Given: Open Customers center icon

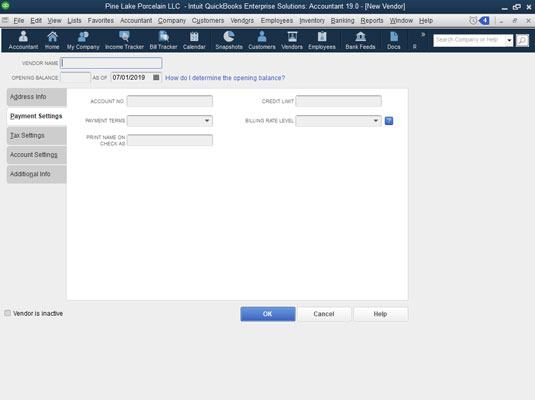Looking at the screenshot, I should tap(262, 40).
